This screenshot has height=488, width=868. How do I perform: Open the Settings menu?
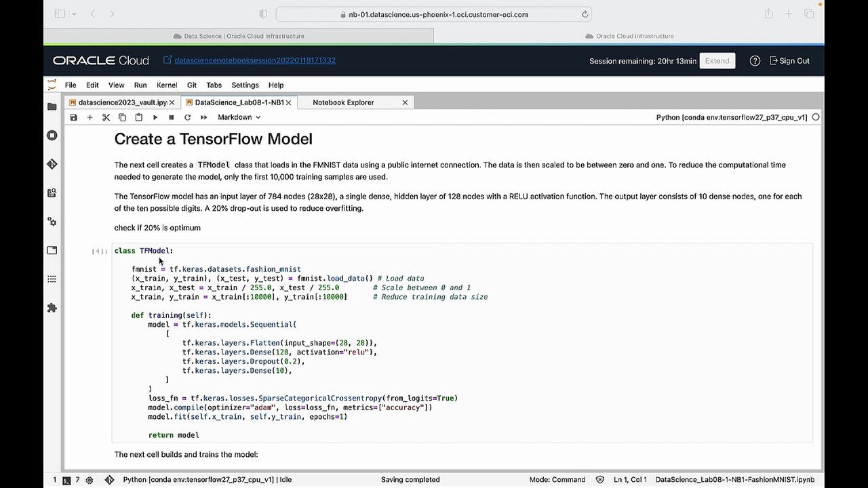tap(245, 85)
